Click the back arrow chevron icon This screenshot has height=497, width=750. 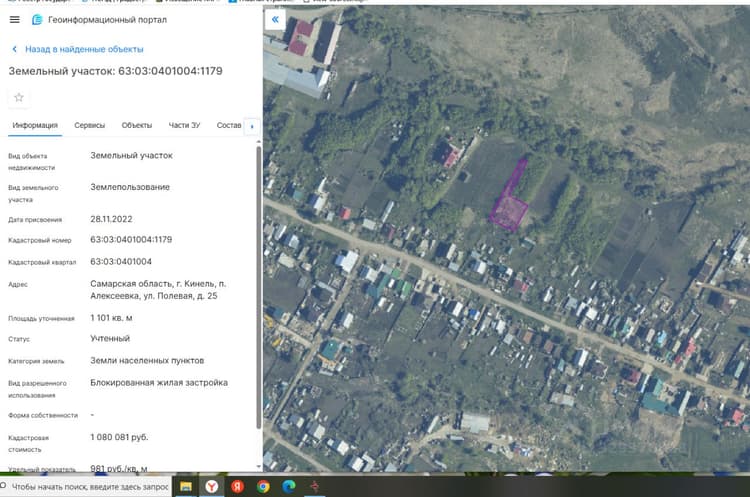[x=14, y=49]
